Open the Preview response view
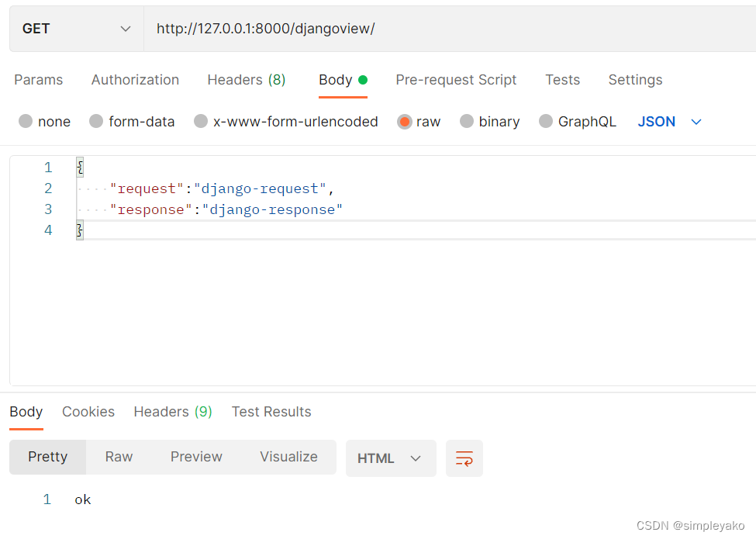This screenshot has height=539, width=756. click(196, 457)
